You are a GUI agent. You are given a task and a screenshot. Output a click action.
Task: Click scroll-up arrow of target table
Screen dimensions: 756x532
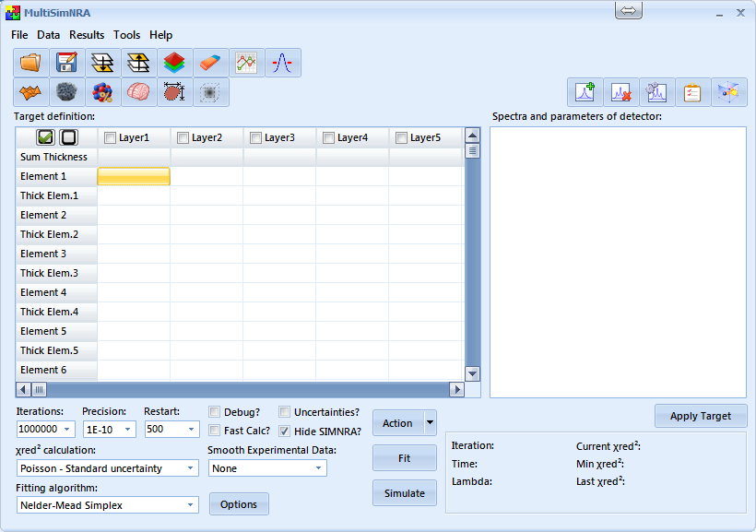click(x=472, y=136)
